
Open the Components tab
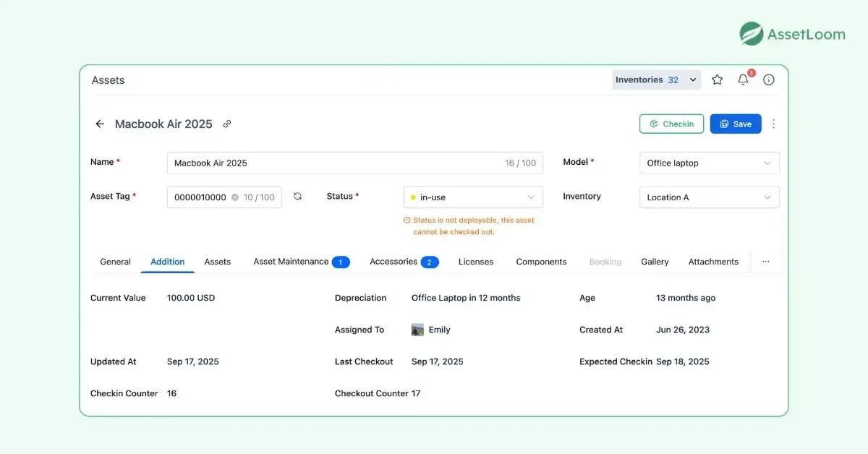point(541,262)
